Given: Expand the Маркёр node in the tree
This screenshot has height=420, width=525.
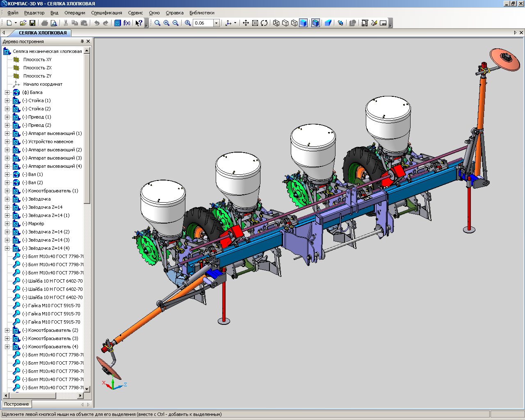Looking at the screenshot, I should click(x=7, y=224).
